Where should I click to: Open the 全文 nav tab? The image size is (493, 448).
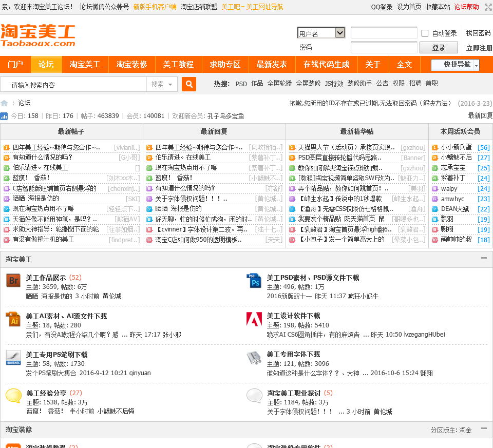click(404, 65)
